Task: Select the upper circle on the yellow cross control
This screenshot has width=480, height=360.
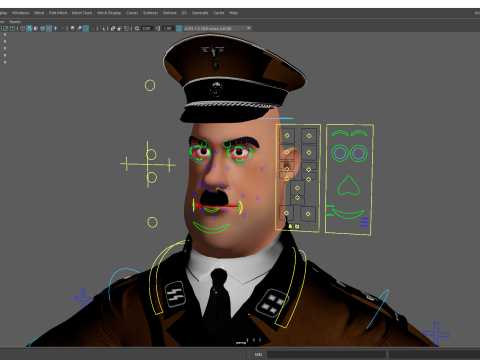Action: [x=151, y=154]
